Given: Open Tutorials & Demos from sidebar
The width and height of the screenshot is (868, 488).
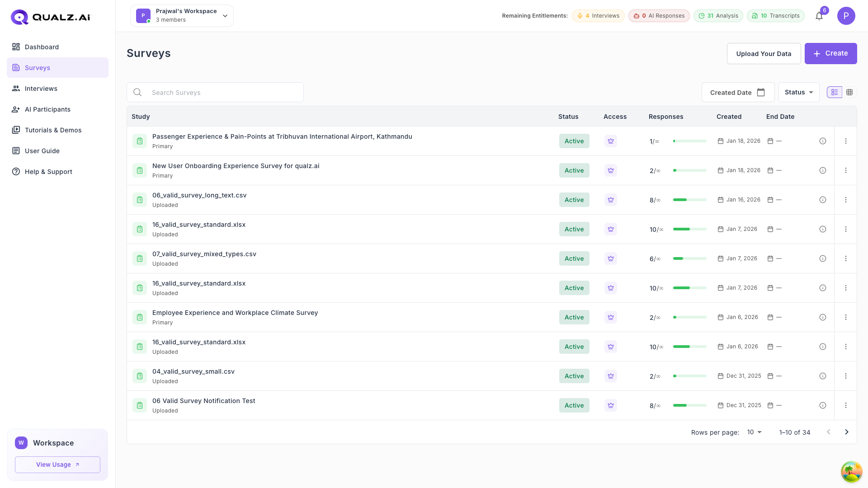Looking at the screenshot, I should point(53,130).
